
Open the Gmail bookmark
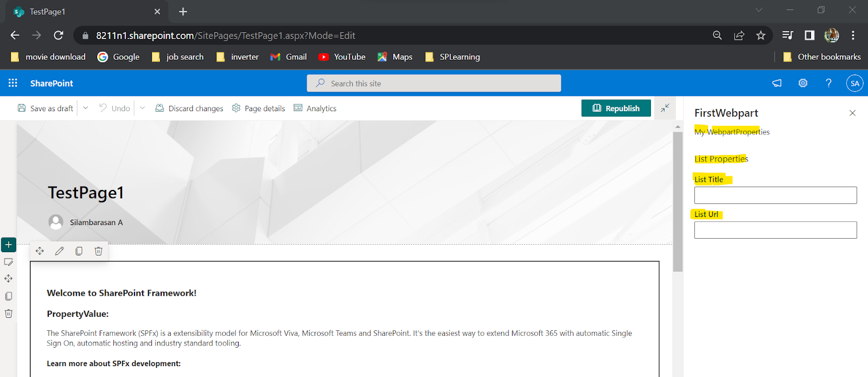pos(289,57)
